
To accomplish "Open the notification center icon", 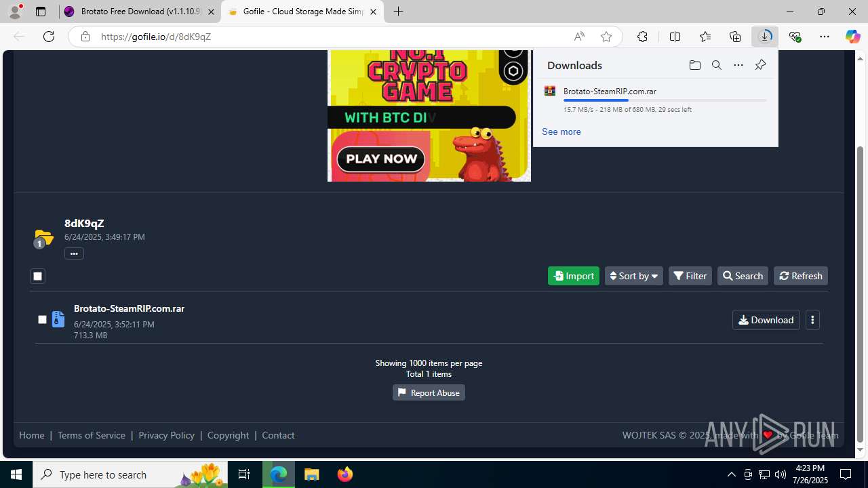I will tap(846, 474).
